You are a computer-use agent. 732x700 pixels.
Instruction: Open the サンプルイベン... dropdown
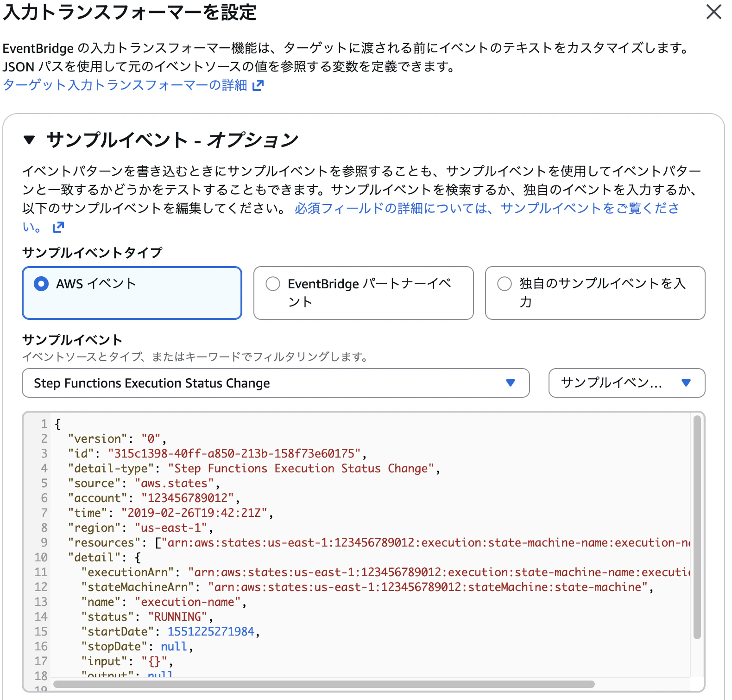tap(627, 383)
